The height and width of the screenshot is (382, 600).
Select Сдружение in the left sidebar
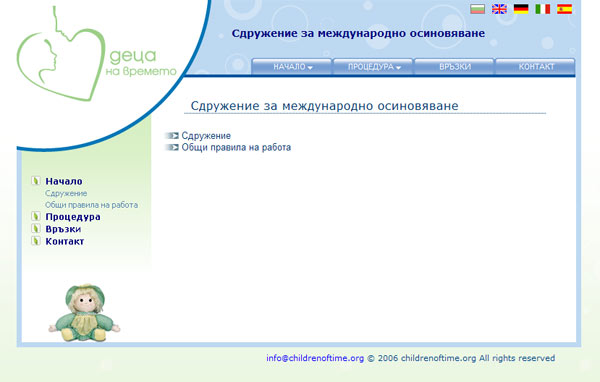coord(66,193)
